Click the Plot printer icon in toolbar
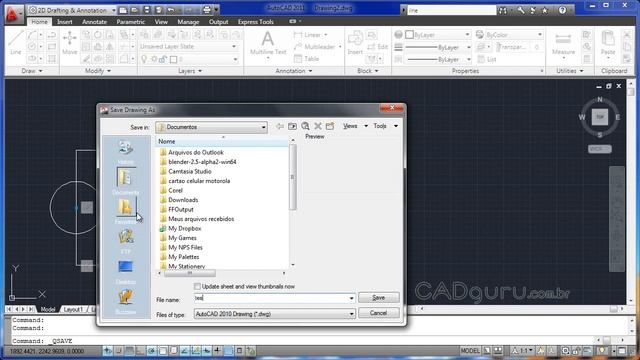Screen dimensions: 640x360 (x=207, y=10)
